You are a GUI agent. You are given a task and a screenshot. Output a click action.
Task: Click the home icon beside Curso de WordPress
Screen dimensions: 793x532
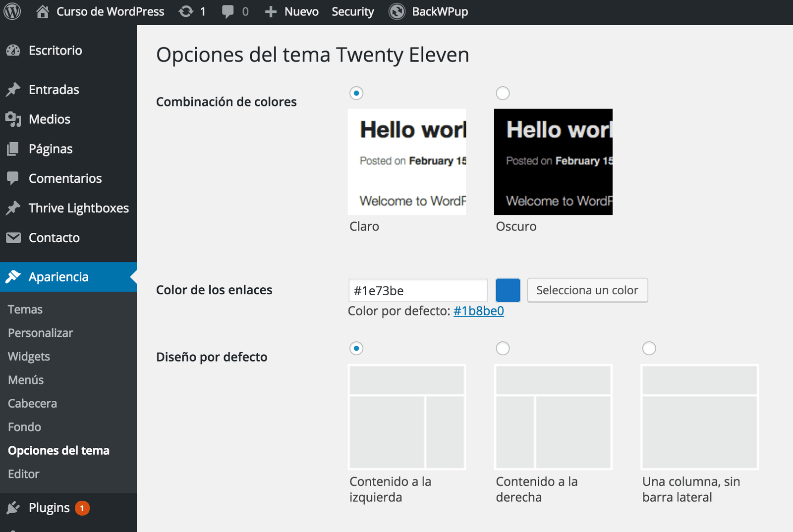(x=43, y=11)
